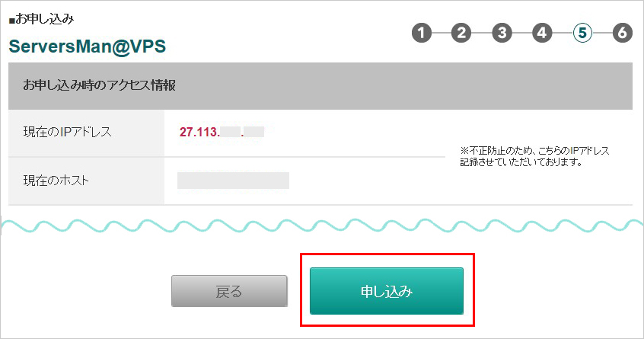Click the 記録させていただいております note line

(521, 162)
